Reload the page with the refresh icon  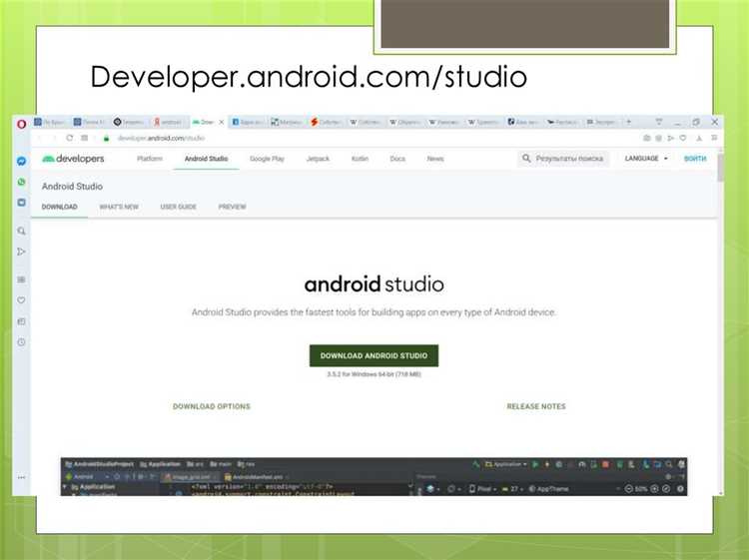pos(70,138)
